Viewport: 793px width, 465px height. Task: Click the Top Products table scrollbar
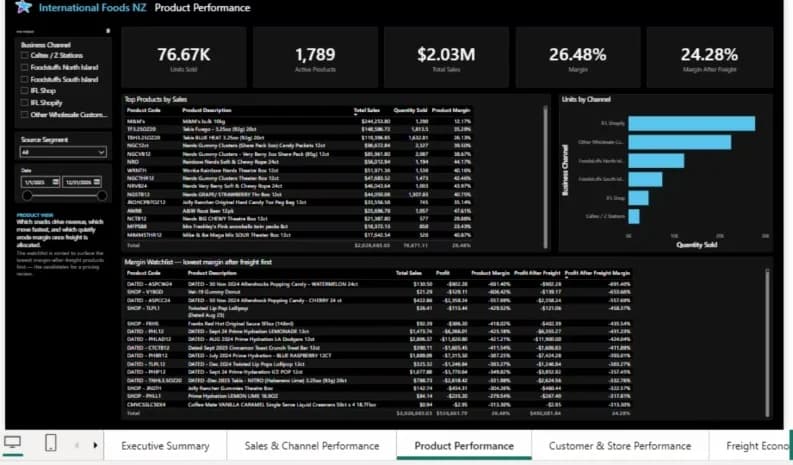[x=545, y=176]
